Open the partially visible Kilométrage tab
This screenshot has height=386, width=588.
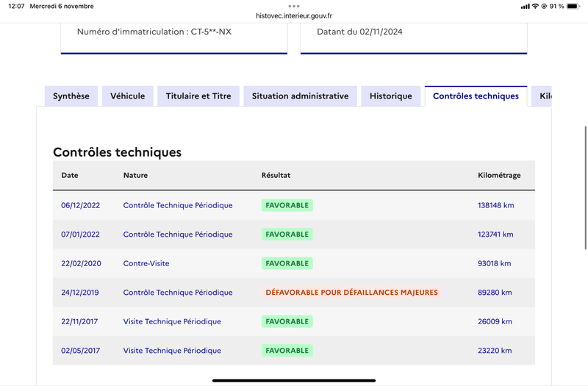[x=541, y=96]
